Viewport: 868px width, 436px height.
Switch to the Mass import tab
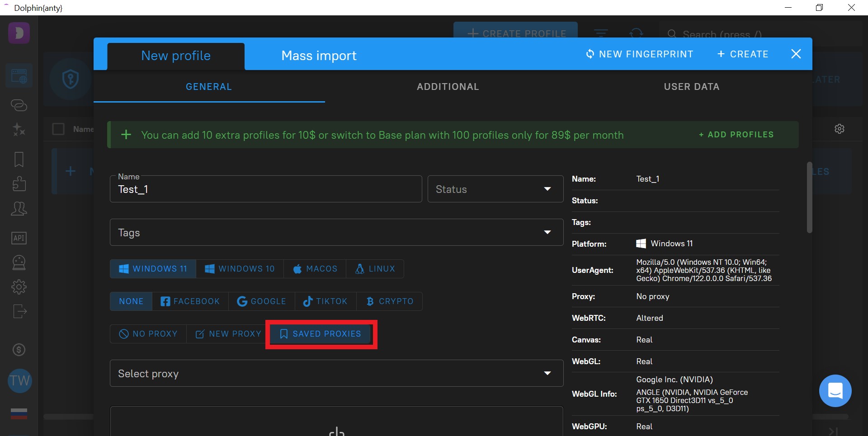pos(319,56)
